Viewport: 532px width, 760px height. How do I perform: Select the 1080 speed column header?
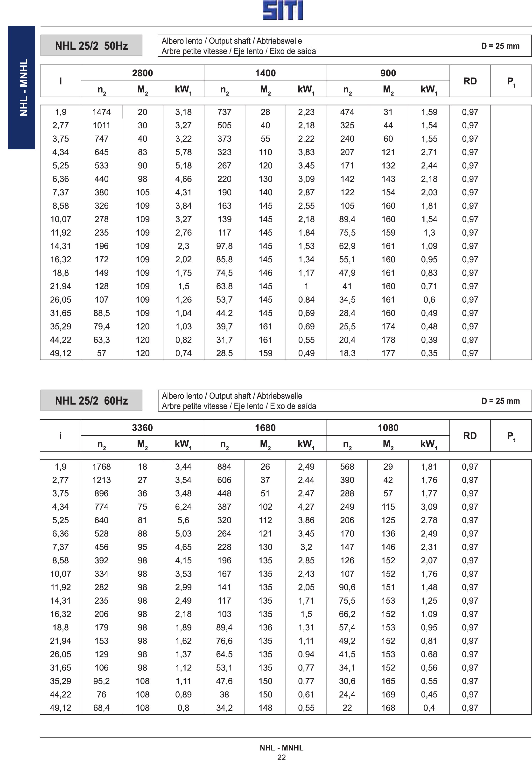tap(388, 428)
